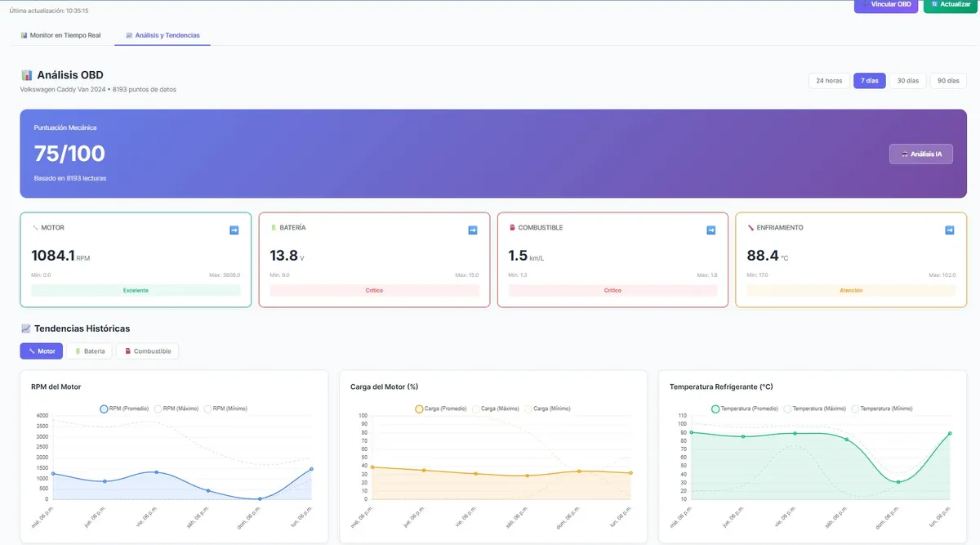The image size is (980, 545).
Task: Click the refresh icon inside Actualizar button
Action: (x=933, y=4)
